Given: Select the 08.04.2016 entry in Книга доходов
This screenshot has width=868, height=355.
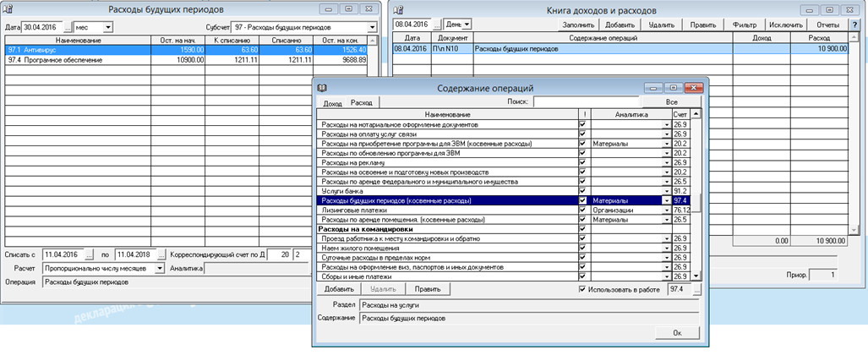Looking at the screenshot, I should [620, 49].
